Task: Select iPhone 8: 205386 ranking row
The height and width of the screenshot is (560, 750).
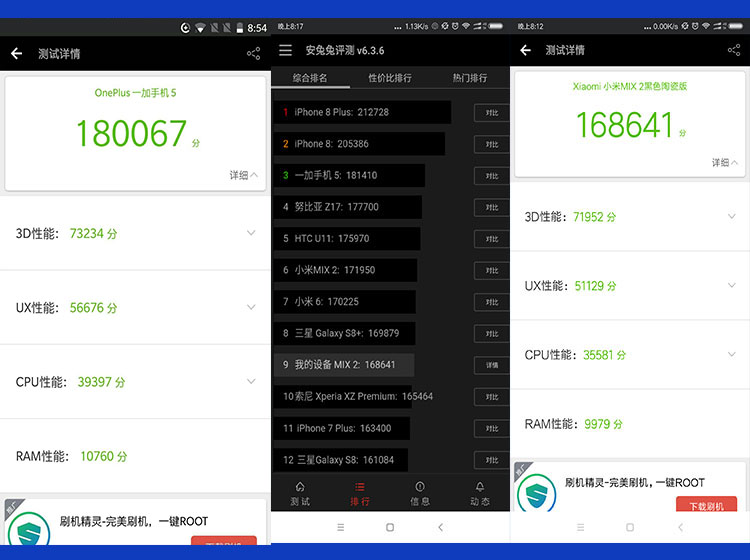Action: [359, 144]
